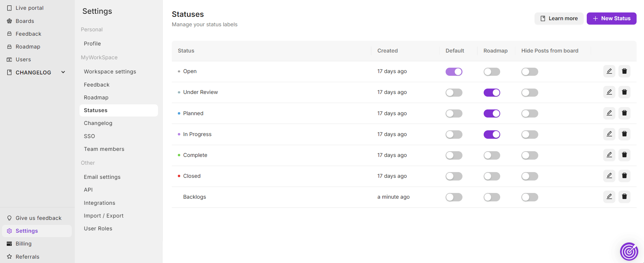
Task: Edit the Under Review status
Action: click(x=609, y=92)
